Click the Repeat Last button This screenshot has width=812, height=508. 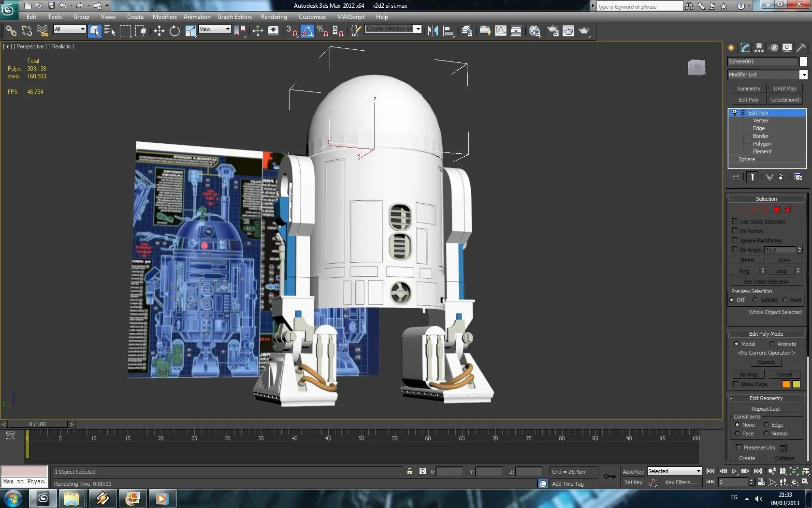[x=766, y=409]
